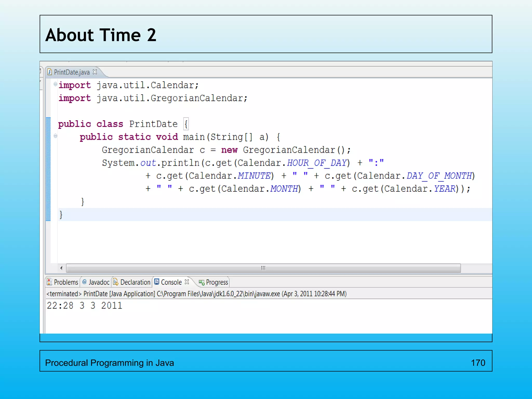This screenshot has width=532, height=399.
Task: Open the Progress tab
Action: [x=213, y=282]
